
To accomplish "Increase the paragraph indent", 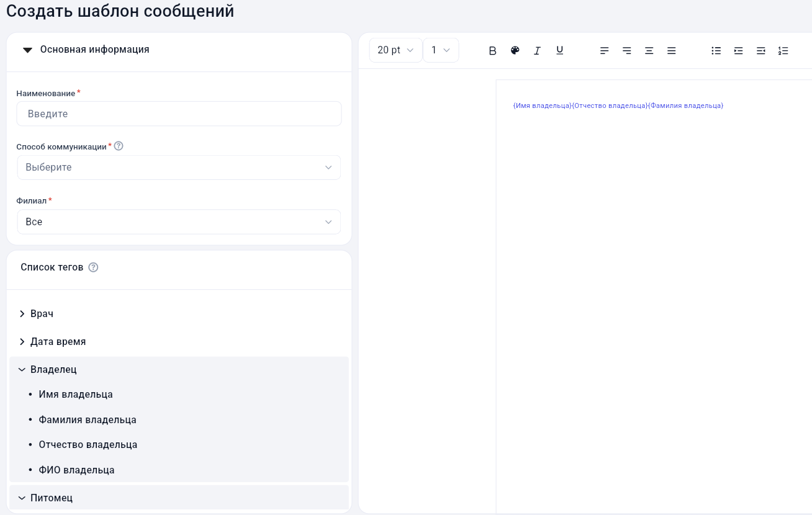I will (738, 51).
